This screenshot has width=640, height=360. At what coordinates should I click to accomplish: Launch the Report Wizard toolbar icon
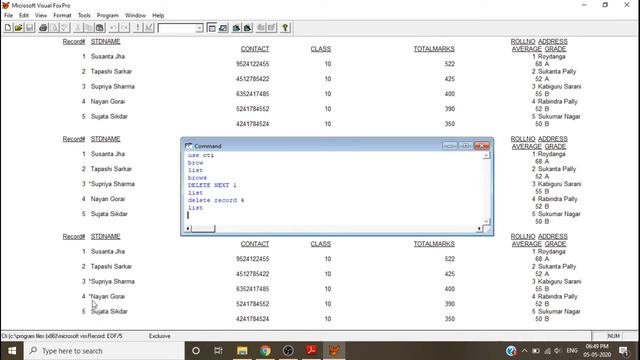(247, 28)
